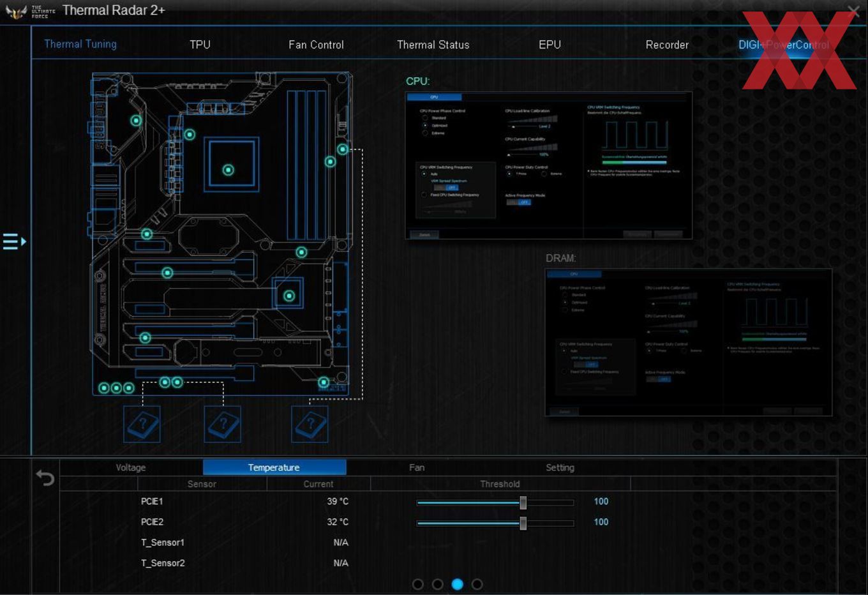The height and width of the screenshot is (595, 868).
Task: Click the back arrow icon
Action: pos(45,478)
